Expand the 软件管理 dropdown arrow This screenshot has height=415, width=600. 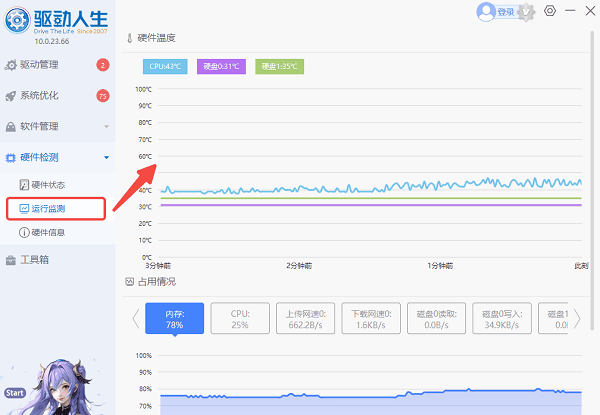coord(106,127)
